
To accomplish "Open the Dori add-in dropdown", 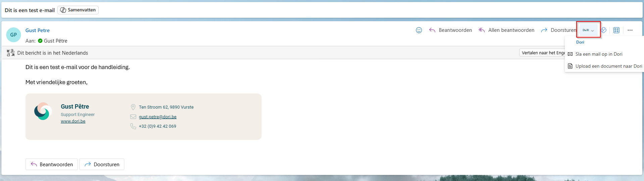I will coord(589,30).
